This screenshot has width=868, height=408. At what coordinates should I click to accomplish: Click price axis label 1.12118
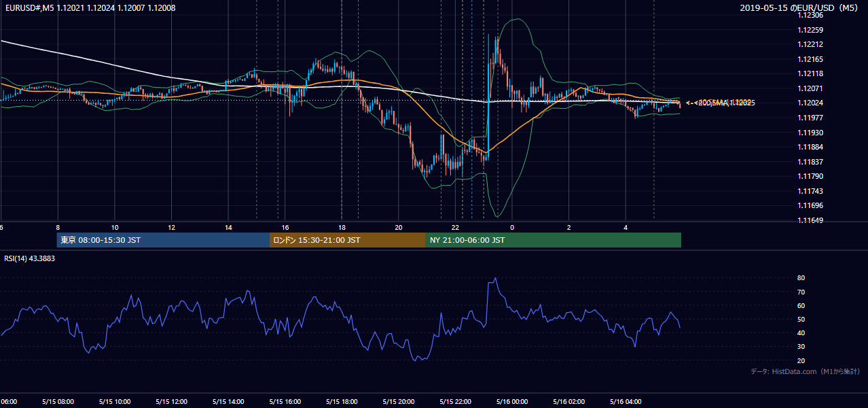point(810,73)
